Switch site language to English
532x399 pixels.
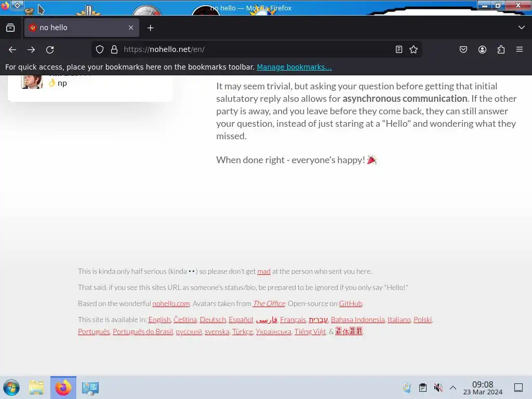coord(159,320)
